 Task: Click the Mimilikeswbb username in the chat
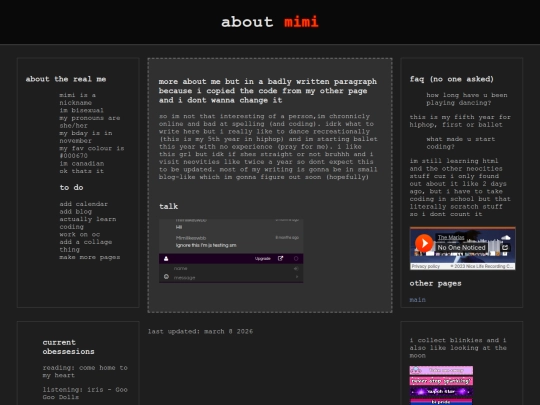coord(191,238)
